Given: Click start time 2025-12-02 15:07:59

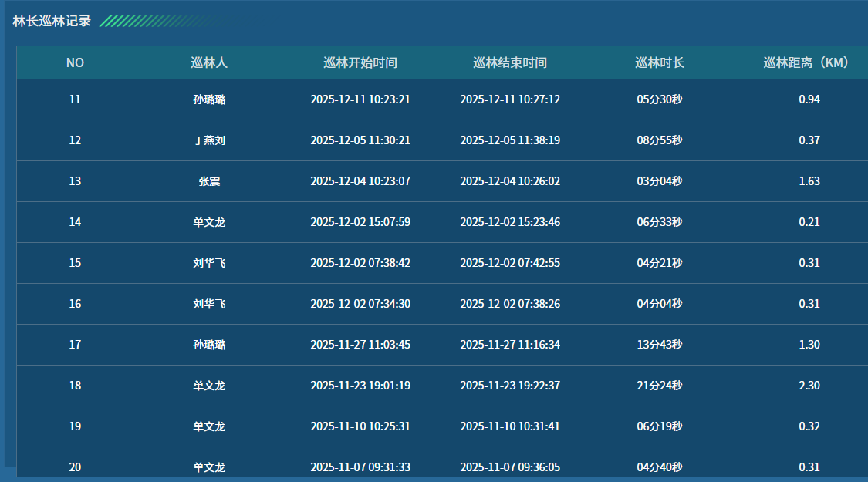Looking at the screenshot, I should (360, 222).
